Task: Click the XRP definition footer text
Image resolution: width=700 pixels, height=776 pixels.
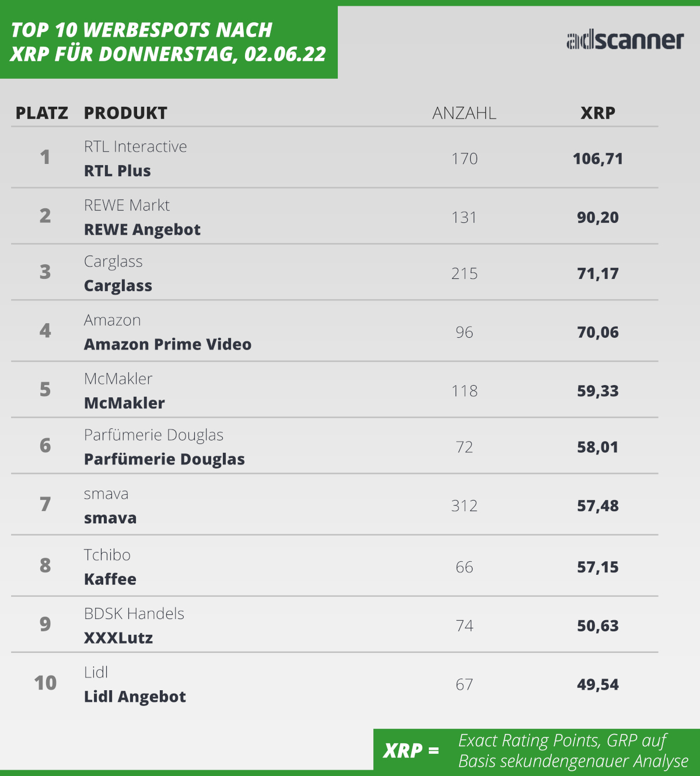Action: tap(573, 750)
